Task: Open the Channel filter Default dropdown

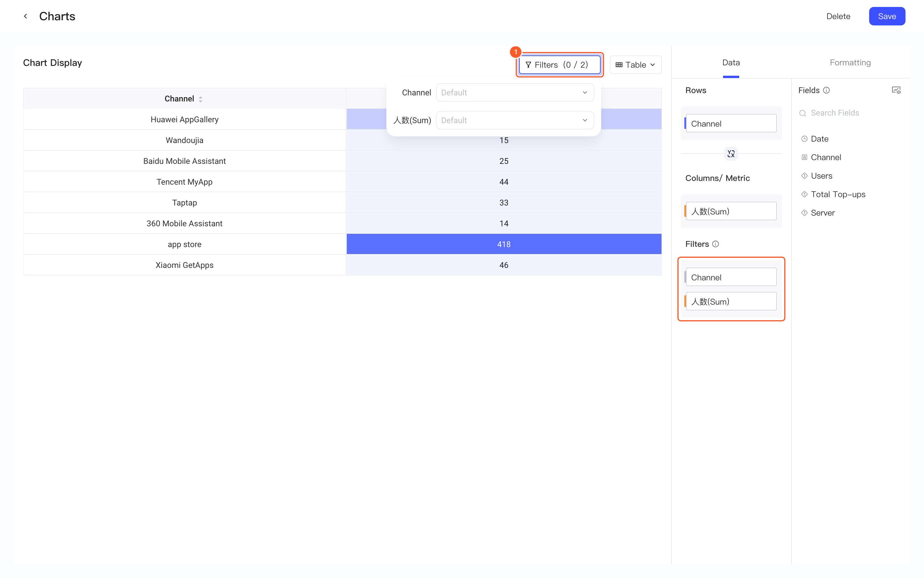Action: tap(515, 92)
